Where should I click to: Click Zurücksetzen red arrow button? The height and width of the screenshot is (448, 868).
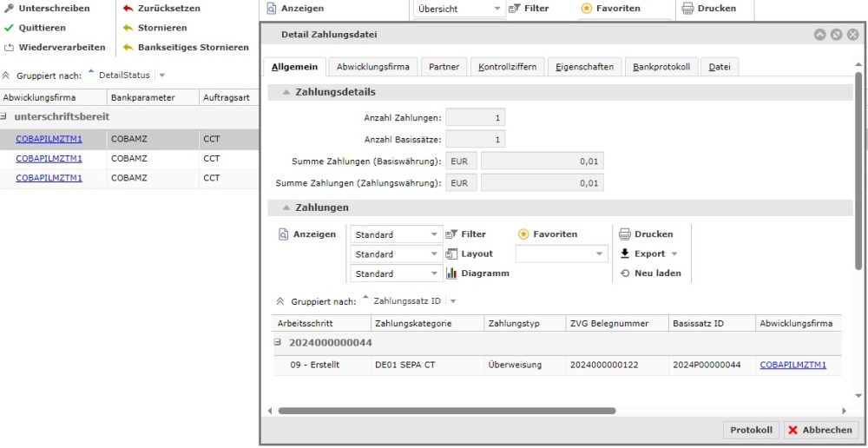coord(161,9)
